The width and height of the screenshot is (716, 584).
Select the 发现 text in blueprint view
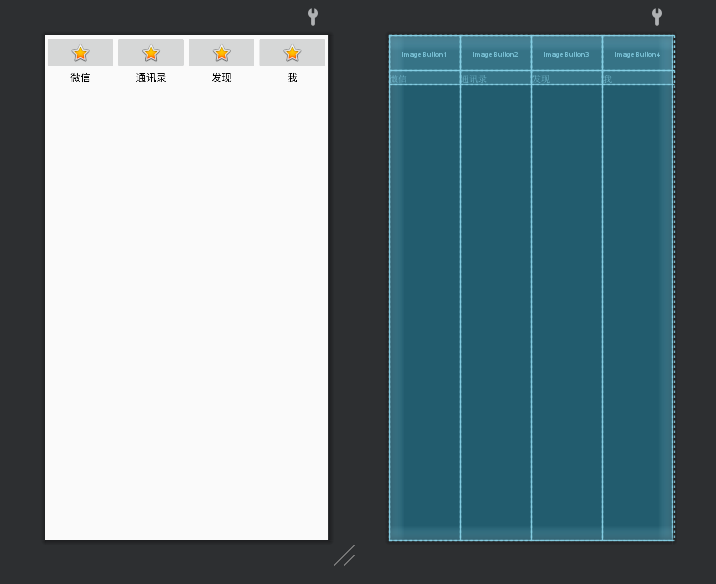coord(541,79)
